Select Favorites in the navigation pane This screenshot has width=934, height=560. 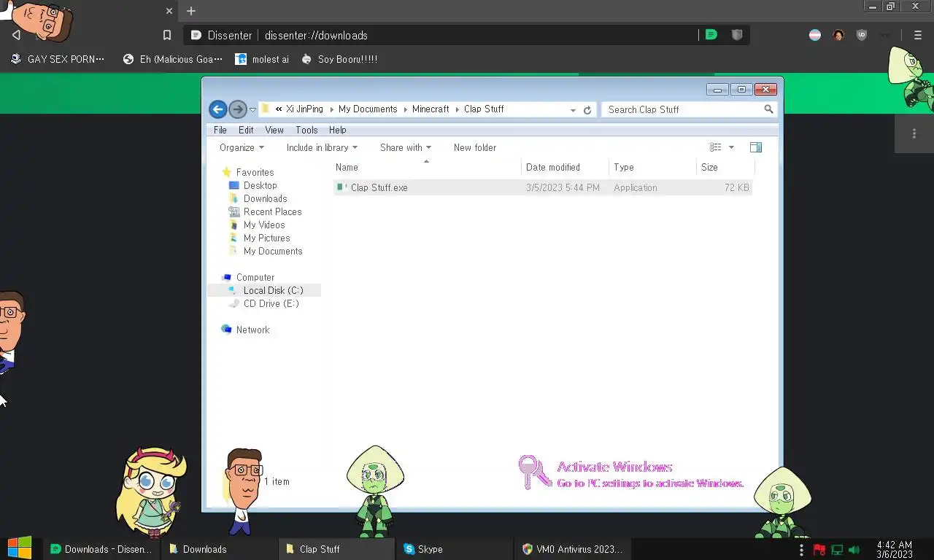click(x=255, y=172)
